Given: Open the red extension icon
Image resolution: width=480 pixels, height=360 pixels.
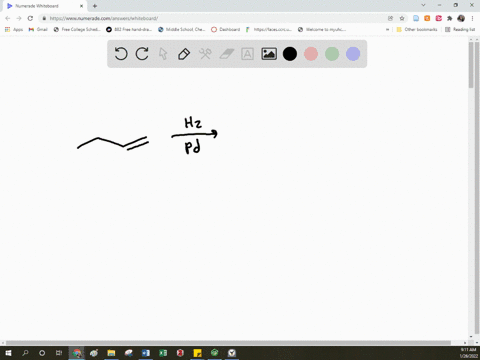Looking at the screenshot, I should tap(438, 18).
